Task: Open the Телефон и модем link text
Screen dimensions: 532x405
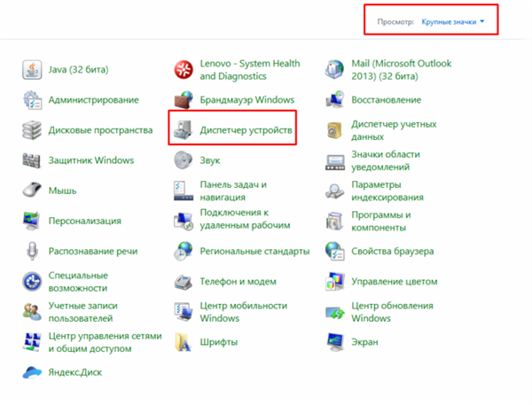Action: [239, 282]
